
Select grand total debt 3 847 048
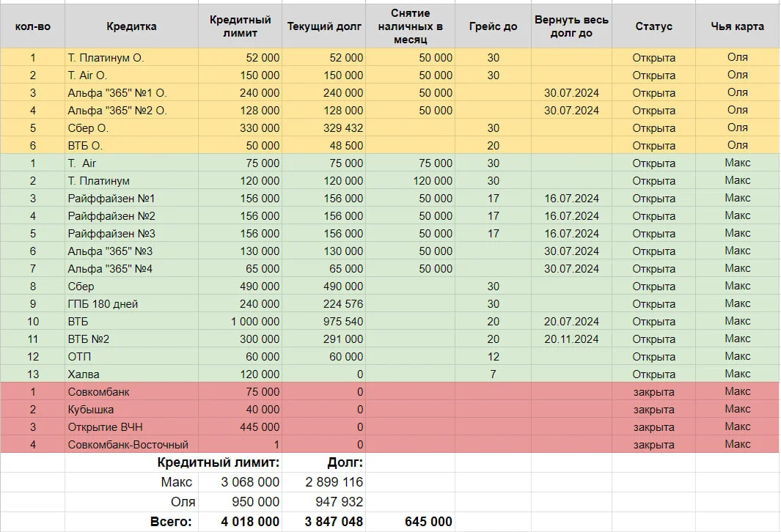tap(323, 522)
